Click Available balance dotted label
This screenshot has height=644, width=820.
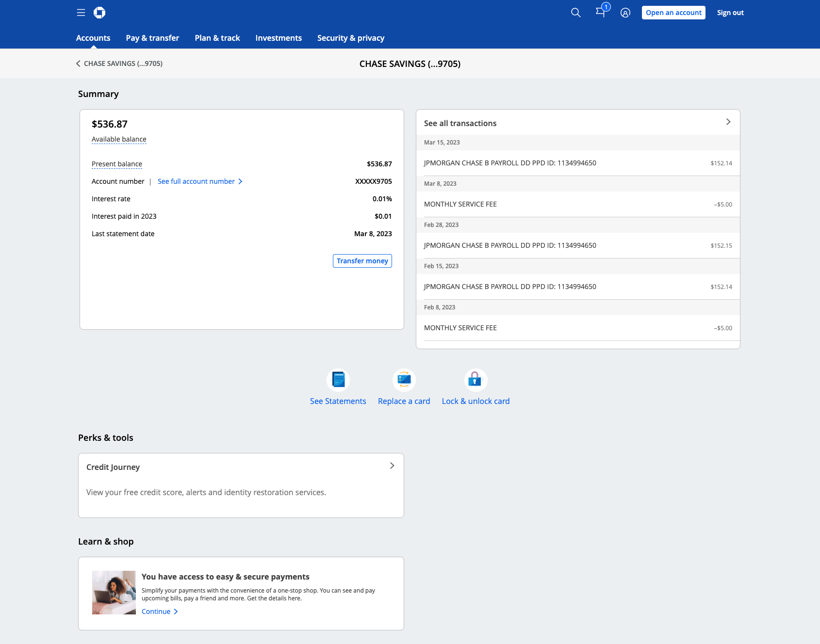[119, 139]
